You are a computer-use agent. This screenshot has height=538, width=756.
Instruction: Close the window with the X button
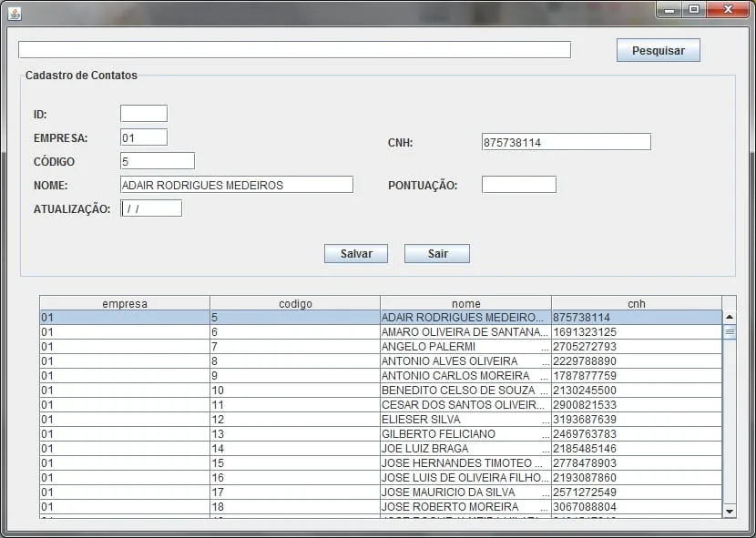[x=728, y=10]
